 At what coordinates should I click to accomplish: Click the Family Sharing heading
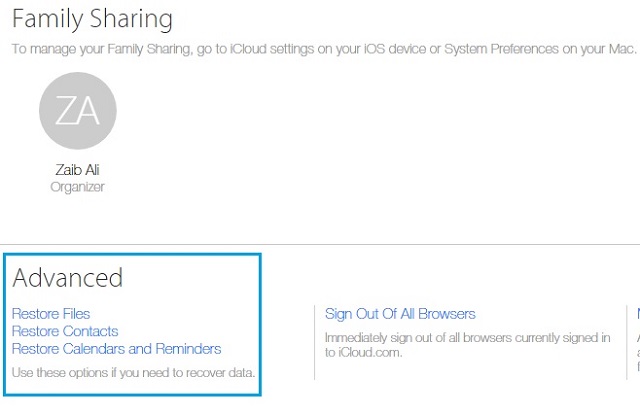(92, 19)
